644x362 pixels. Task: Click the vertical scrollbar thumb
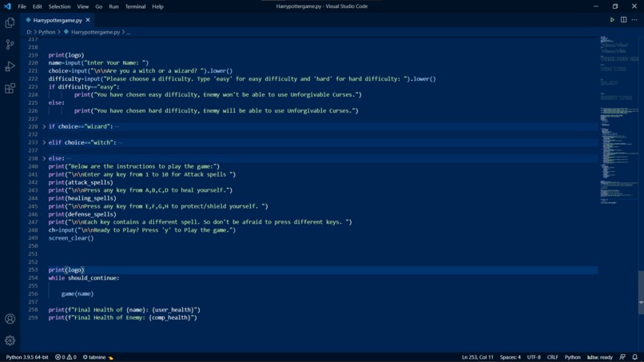641,292
